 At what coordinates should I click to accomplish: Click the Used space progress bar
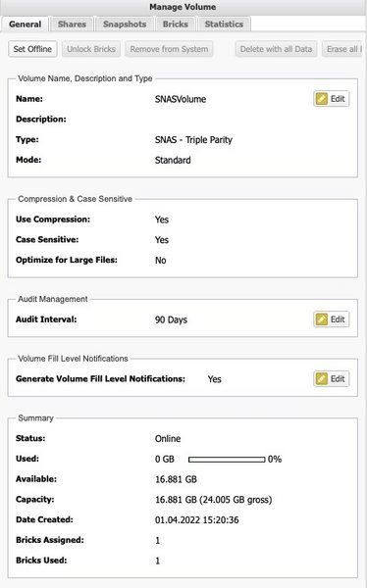(227, 460)
